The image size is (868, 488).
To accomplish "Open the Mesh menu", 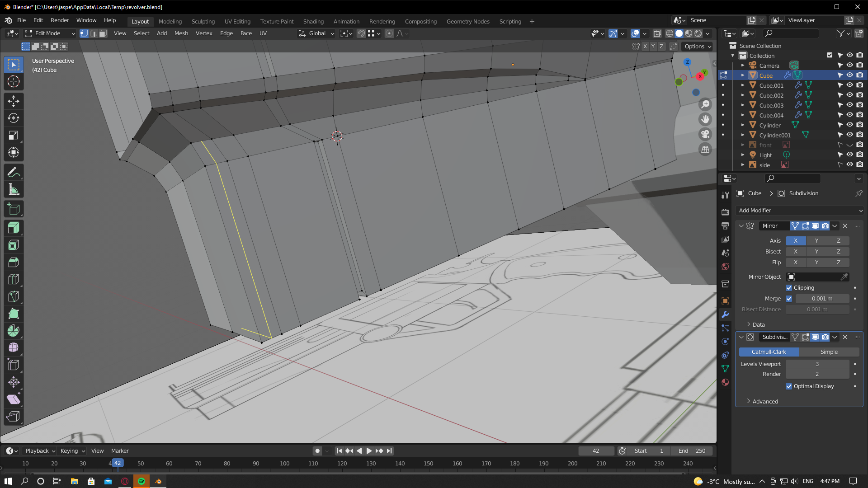I will pos(181,33).
